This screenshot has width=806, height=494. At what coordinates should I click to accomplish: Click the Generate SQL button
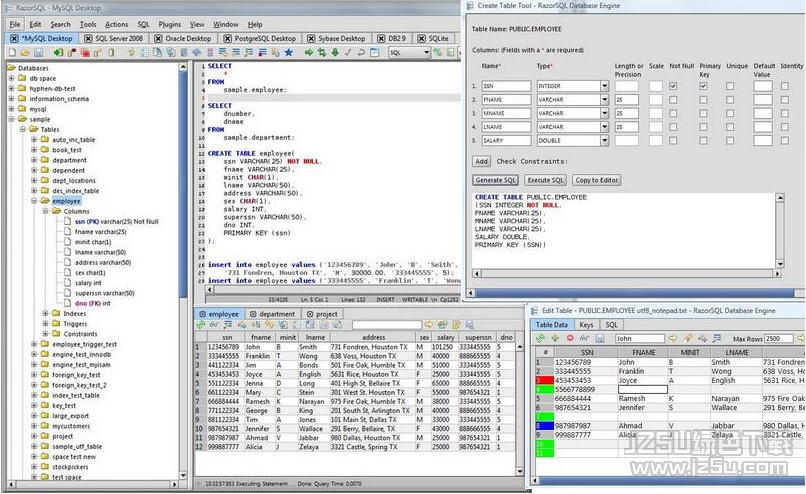[496, 180]
